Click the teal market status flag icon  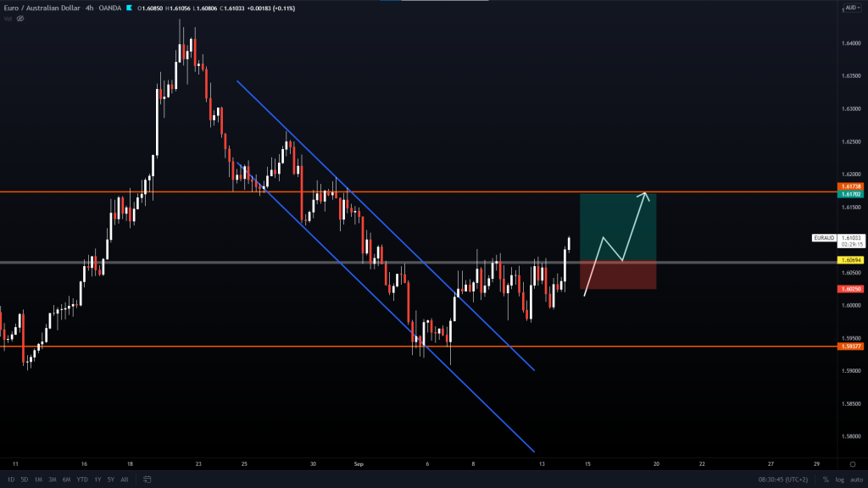[130, 8]
